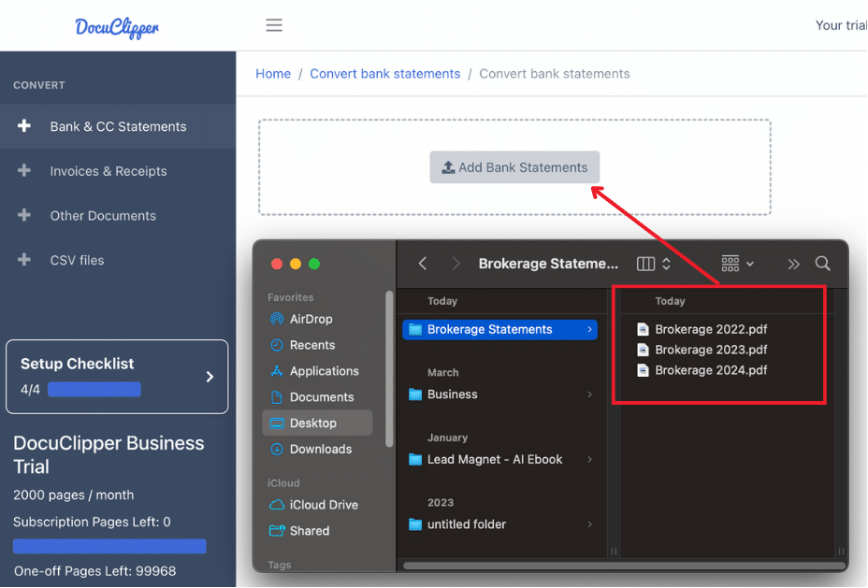Open Convert bank statements breadcrumb link

[x=384, y=74]
